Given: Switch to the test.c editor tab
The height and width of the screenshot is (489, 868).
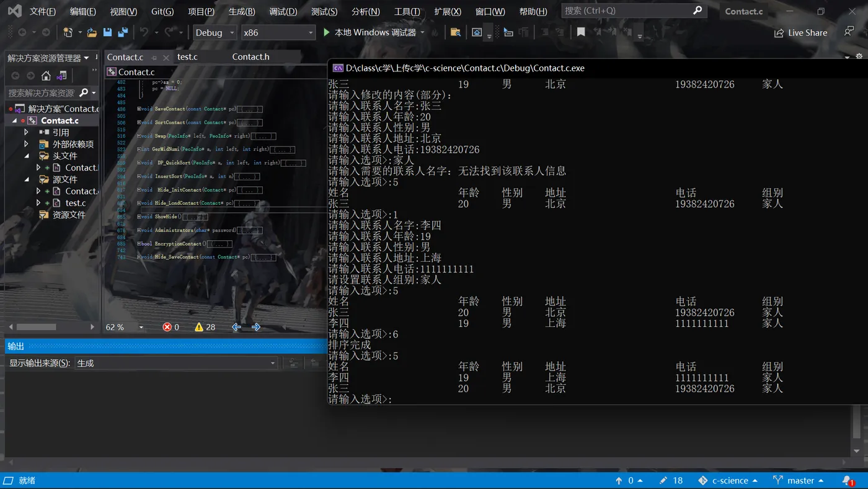Looking at the screenshot, I should 187,56.
